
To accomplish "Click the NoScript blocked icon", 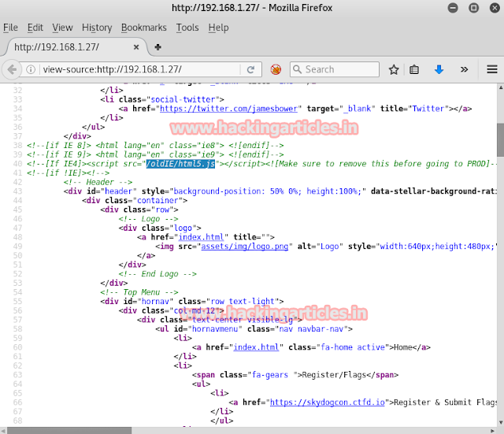I will pyautogui.click(x=276, y=69).
